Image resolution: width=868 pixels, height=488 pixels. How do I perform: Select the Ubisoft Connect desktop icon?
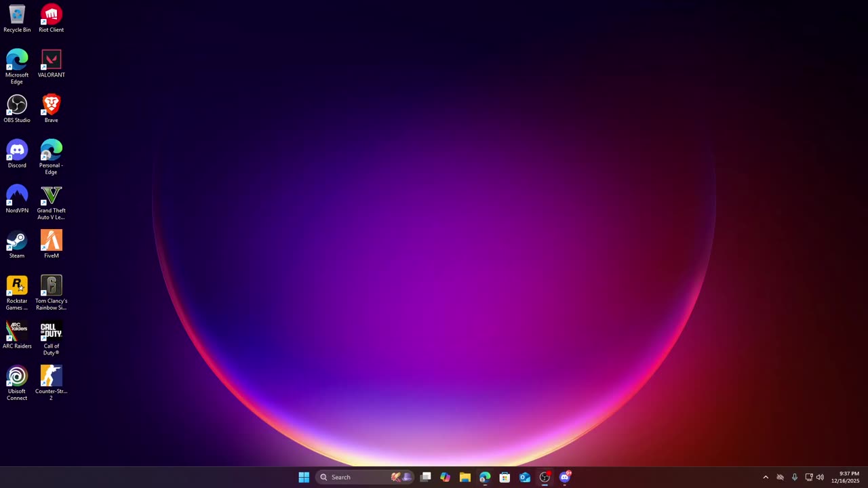pos(17,384)
